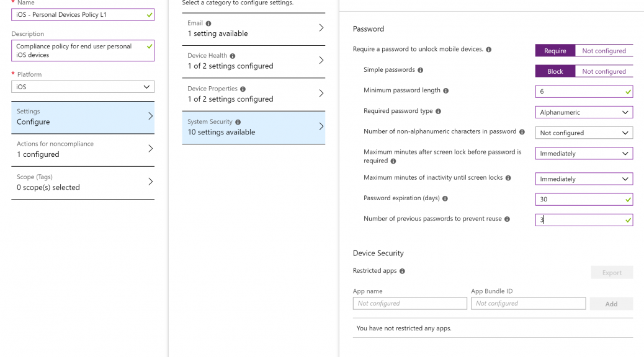The height and width of the screenshot is (357, 644).
Task: Open the Device Health category
Action: [253, 61]
